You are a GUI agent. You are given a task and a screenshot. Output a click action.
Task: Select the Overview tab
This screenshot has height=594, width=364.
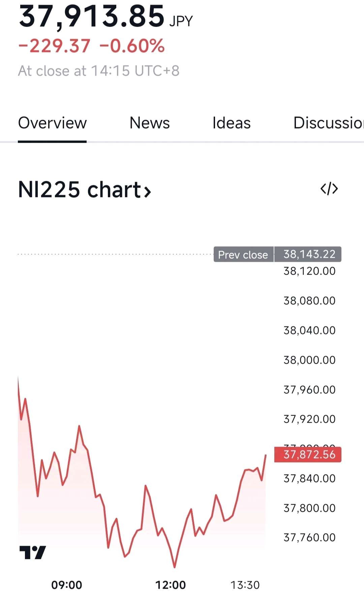point(52,123)
